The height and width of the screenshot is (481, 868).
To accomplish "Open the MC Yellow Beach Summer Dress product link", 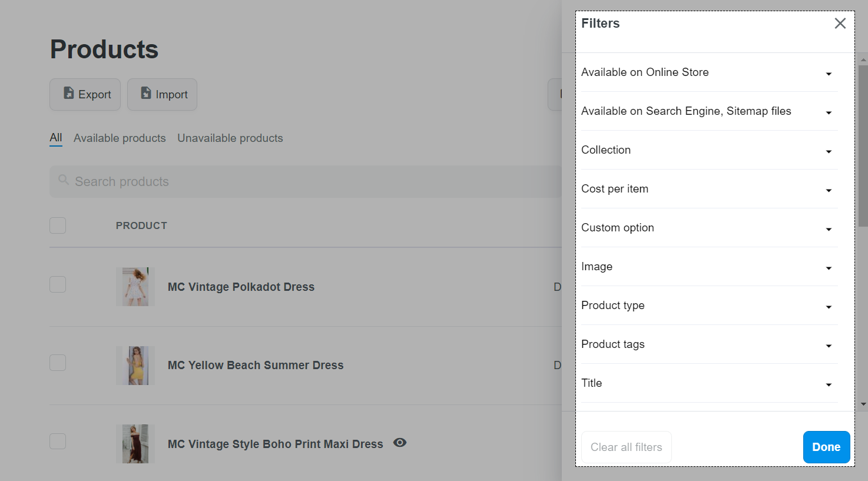I will pyautogui.click(x=256, y=365).
